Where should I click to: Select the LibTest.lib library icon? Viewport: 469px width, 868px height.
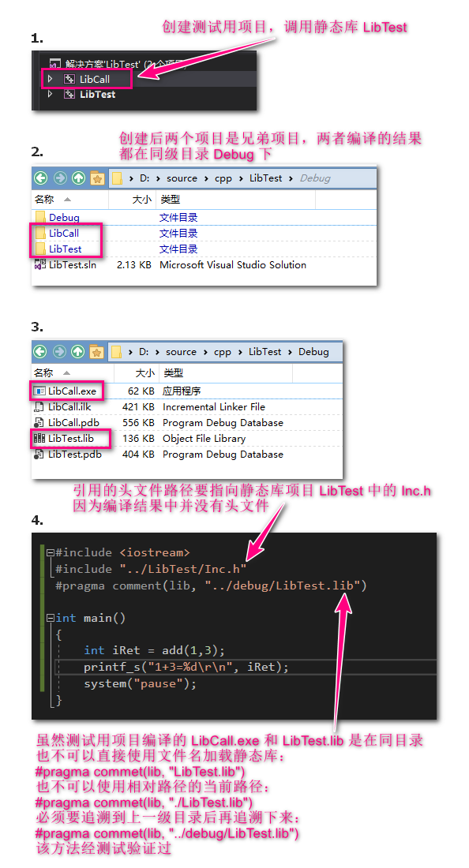pyautogui.click(x=39, y=439)
